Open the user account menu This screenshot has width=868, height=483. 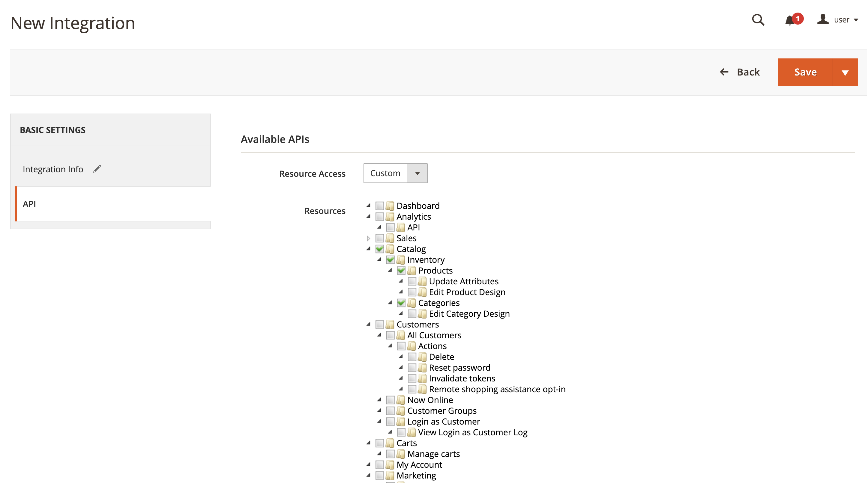(838, 20)
